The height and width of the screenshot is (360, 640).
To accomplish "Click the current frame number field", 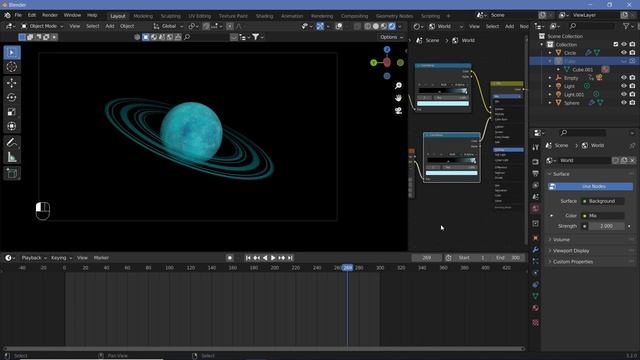I will pos(427,258).
